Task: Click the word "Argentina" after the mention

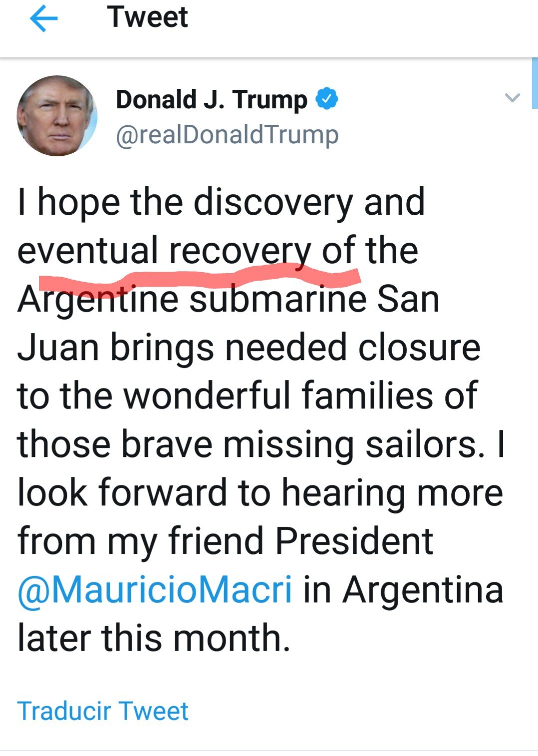Action: 423,590
